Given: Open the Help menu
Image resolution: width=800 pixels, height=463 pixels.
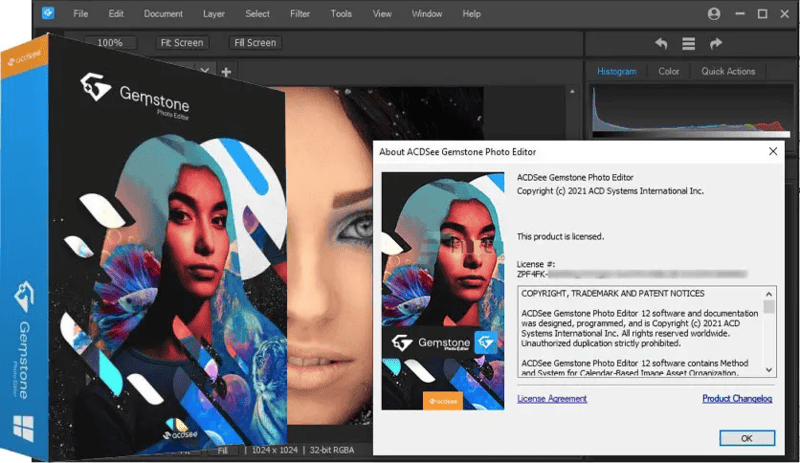Looking at the screenshot, I should coord(471,14).
